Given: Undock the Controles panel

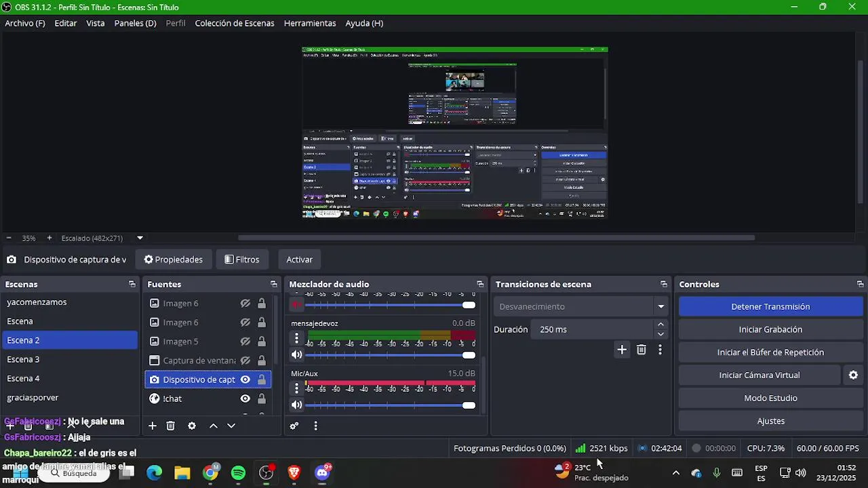Looking at the screenshot, I should (861, 284).
